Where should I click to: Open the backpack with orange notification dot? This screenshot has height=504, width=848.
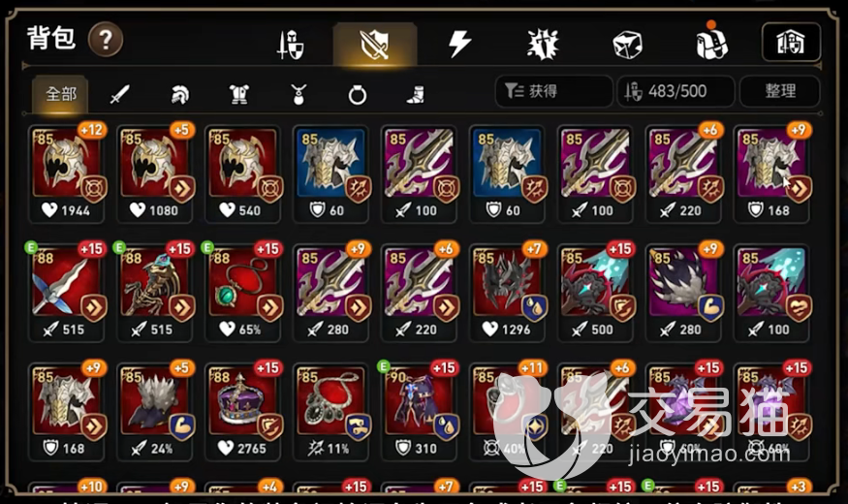(711, 43)
